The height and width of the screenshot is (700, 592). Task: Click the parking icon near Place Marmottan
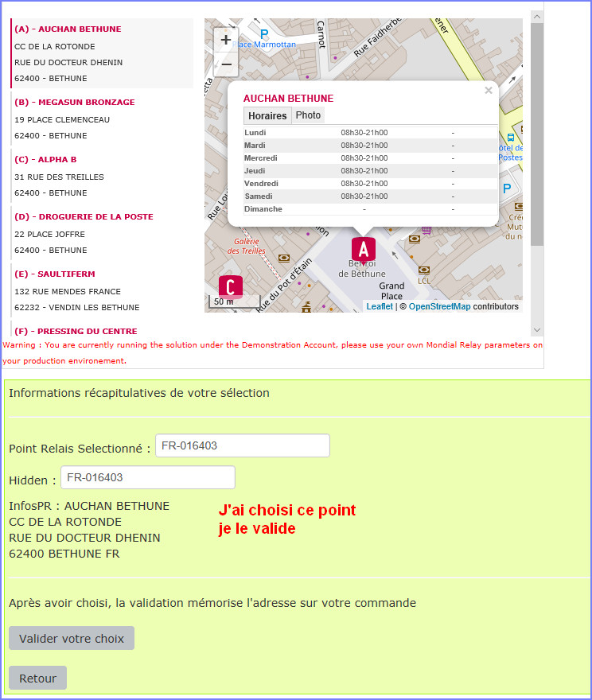click(x=264, y=34)
